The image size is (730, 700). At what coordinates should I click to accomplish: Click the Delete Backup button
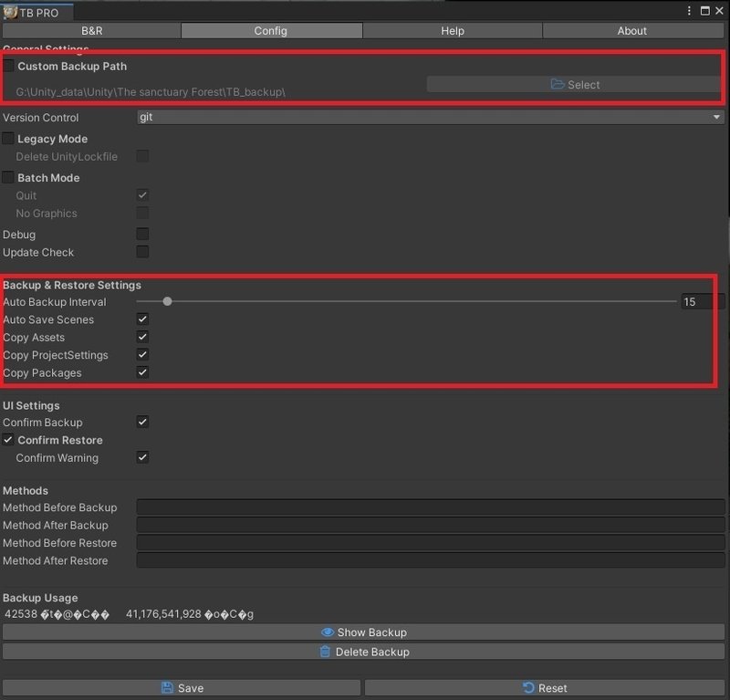coord(363,652)
